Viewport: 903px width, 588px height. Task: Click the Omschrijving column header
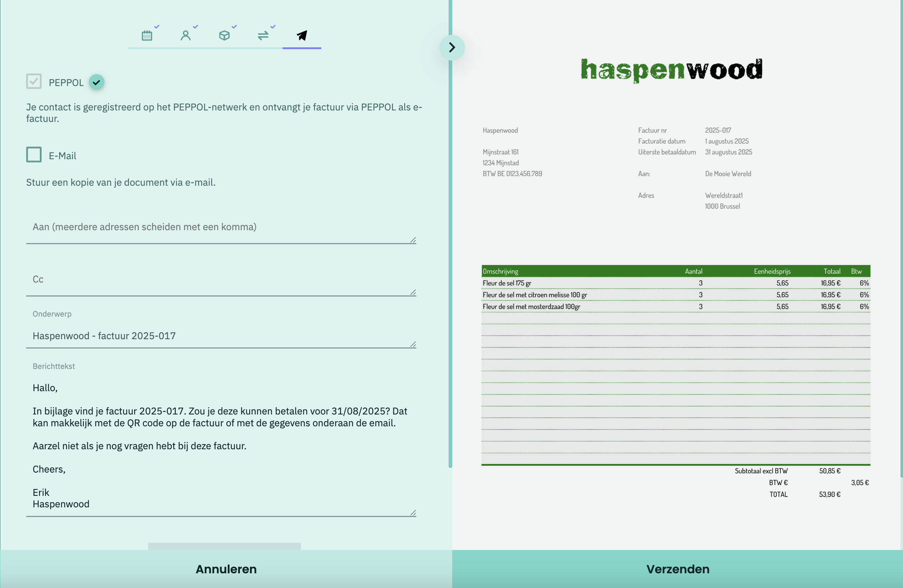coord(500,271)
